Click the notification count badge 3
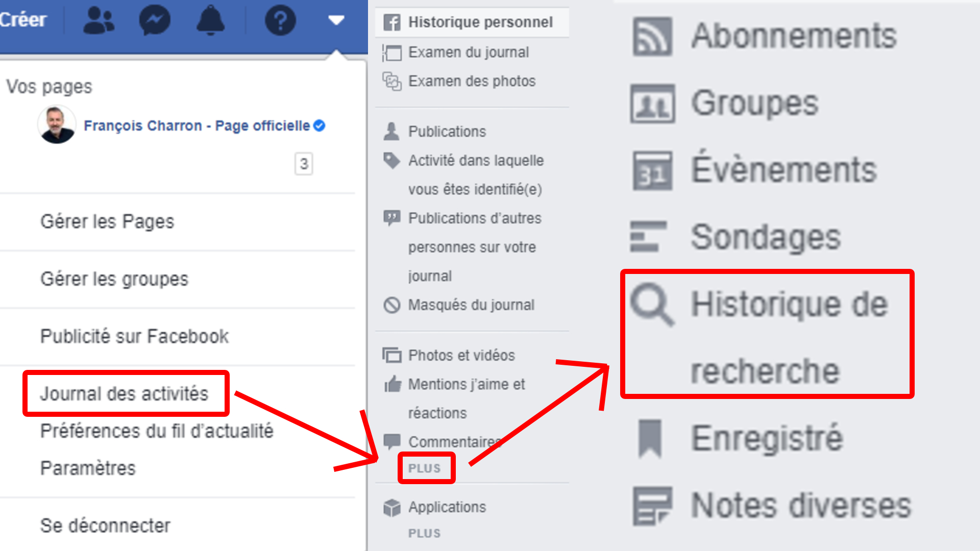Viewport: 980px width, 551px height. click(x=304, y=164)
